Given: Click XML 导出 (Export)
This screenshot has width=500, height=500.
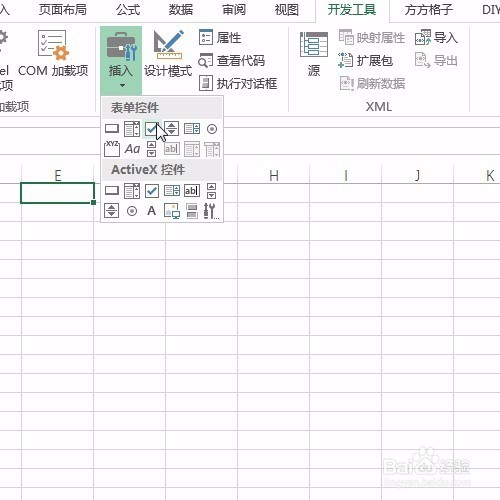Looking at the screenshot, I should pyautogui.click(x=436, y=61).
